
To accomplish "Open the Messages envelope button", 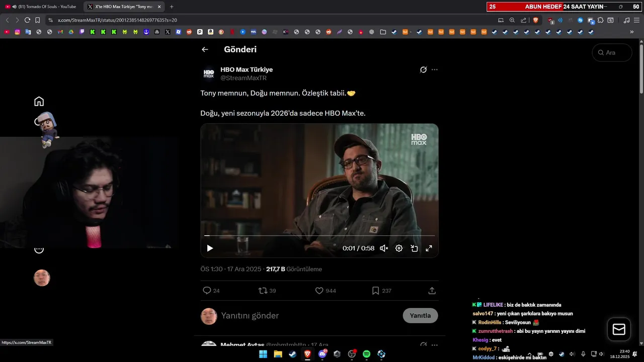I will [619, 329].
